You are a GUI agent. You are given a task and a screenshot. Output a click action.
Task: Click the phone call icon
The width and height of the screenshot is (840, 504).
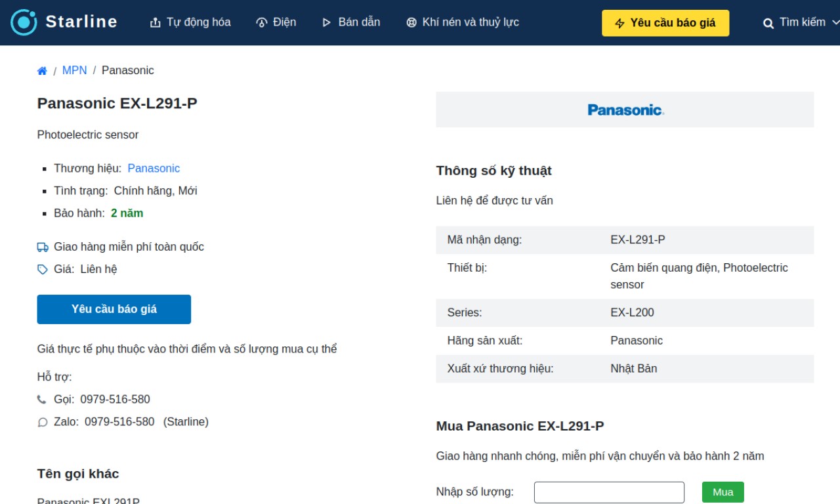coord(42,400)
